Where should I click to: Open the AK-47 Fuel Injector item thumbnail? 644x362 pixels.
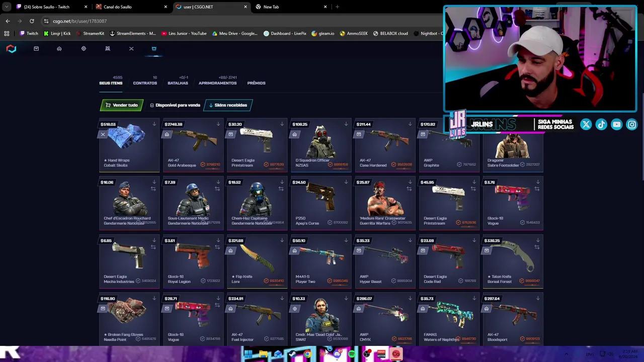(257, 314)
